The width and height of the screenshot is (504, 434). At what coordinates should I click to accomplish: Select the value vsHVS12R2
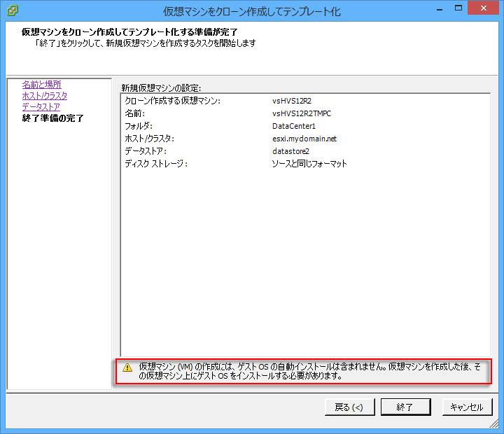tap(292, 101)
